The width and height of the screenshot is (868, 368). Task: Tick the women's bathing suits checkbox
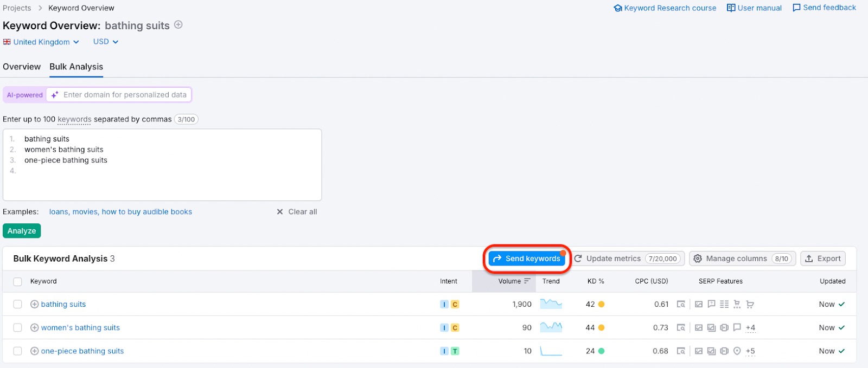click(18, 328)
